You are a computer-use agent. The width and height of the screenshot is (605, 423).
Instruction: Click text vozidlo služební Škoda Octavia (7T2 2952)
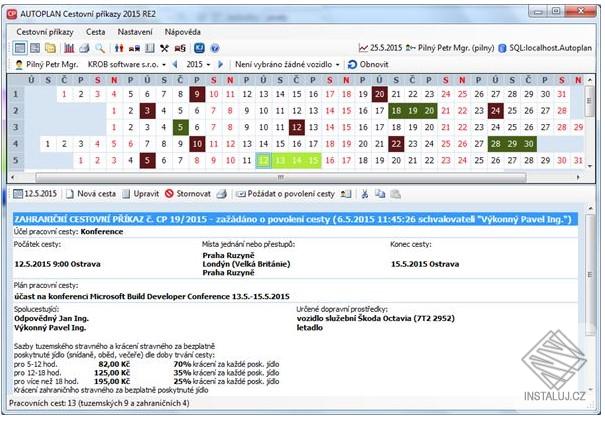tap(376, 319)
